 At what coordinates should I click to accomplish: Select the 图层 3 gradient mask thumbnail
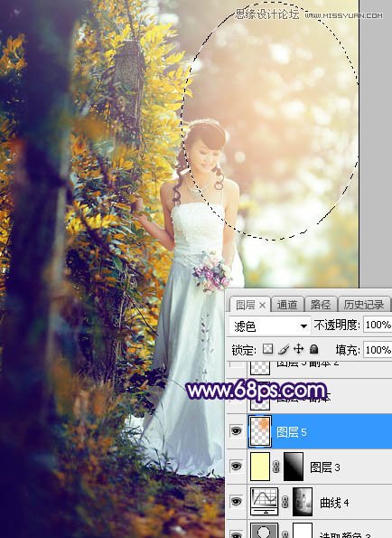pyautogui.click(x=294, y=467)
